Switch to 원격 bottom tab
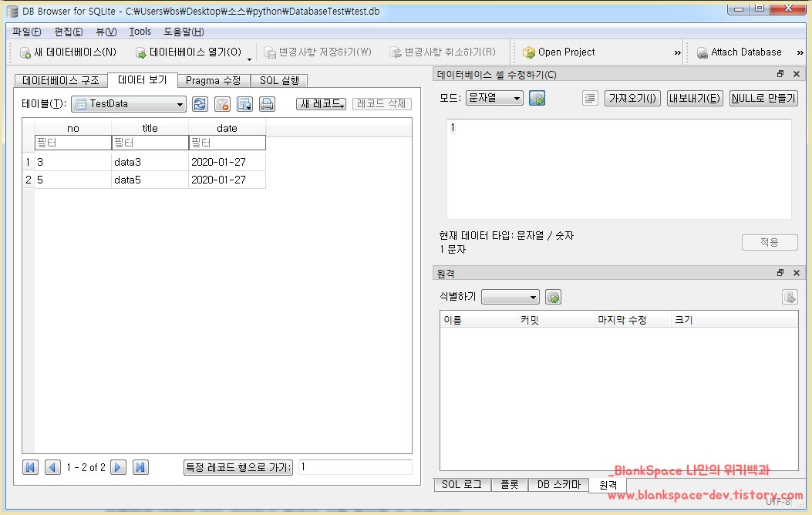This screenshot has height=515, width=812. click(x=608, y=485)
